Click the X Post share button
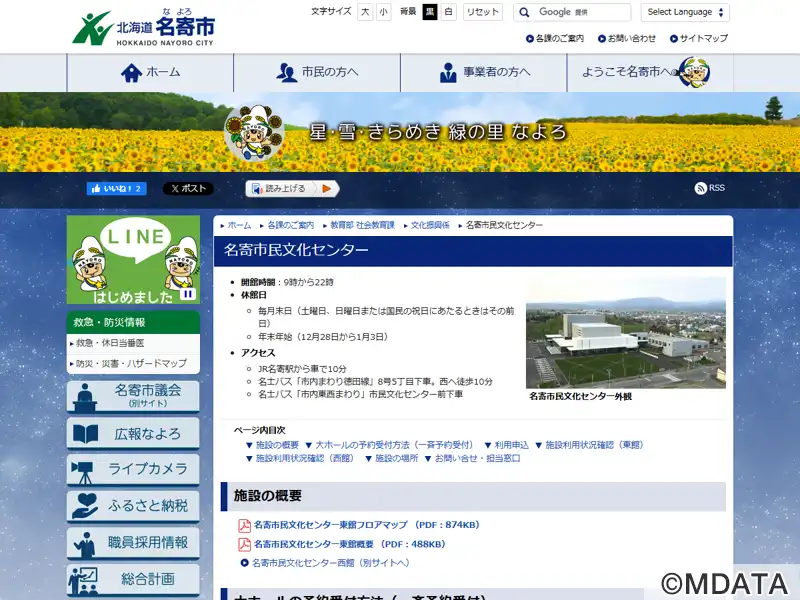The width and height of the screenshot is (800, 600). point(188,188)
